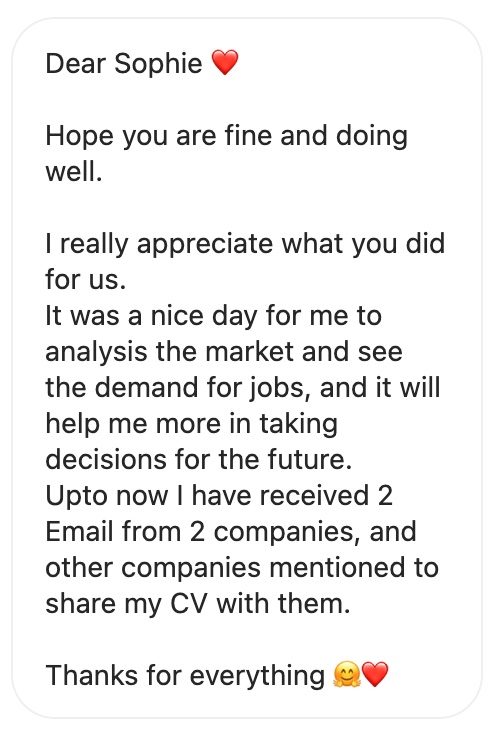Click the words 'other companies mentioned to'
This screenshot has width=500, height=734.
click(242, 569)
